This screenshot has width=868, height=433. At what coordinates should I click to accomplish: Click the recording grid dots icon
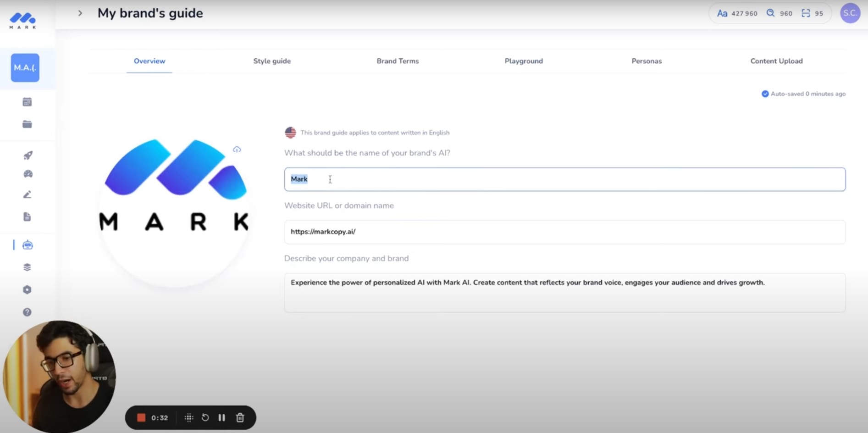click(x=189, y=417)
